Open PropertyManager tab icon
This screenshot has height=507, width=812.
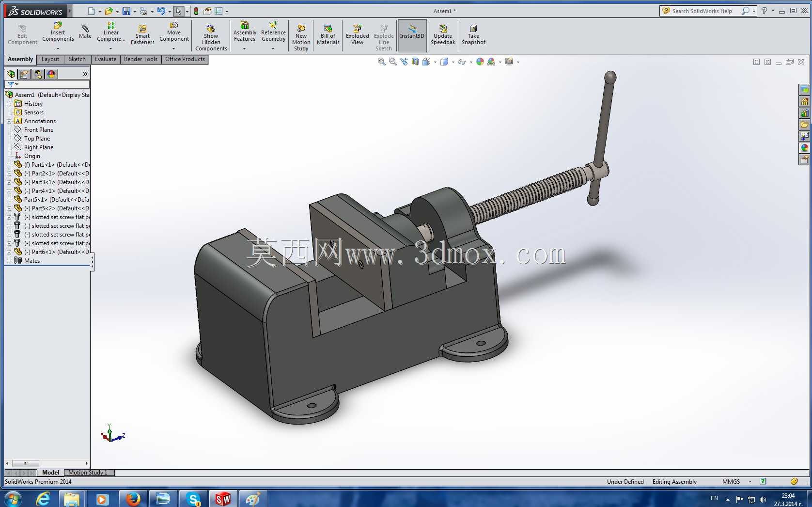coord(24,74)
